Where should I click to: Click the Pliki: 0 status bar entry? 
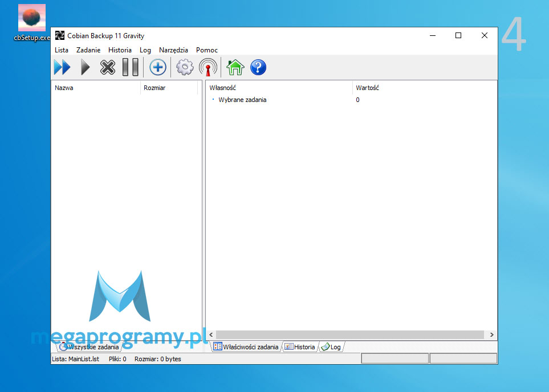point(117,359)
